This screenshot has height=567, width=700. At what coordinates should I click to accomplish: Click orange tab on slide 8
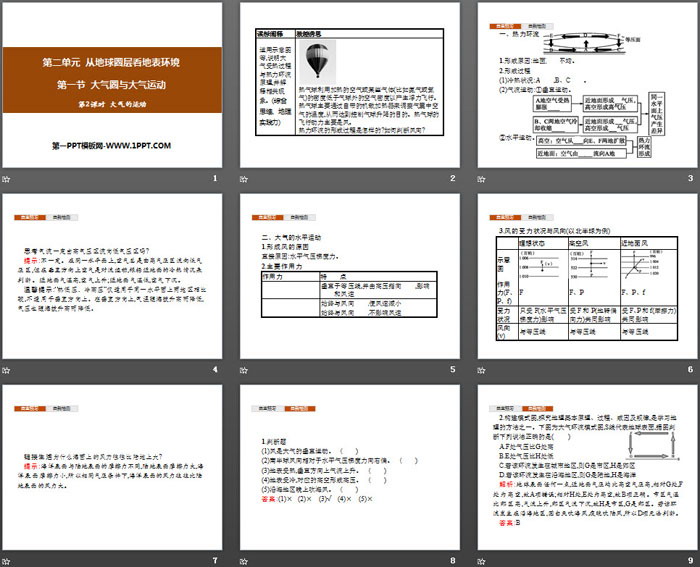pos(300,409)
